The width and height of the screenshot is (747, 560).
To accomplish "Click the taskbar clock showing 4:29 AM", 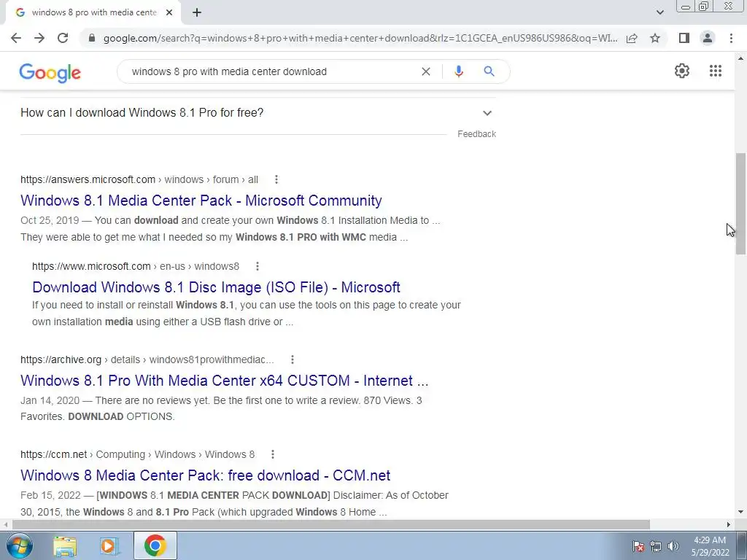I will [710, 546].
